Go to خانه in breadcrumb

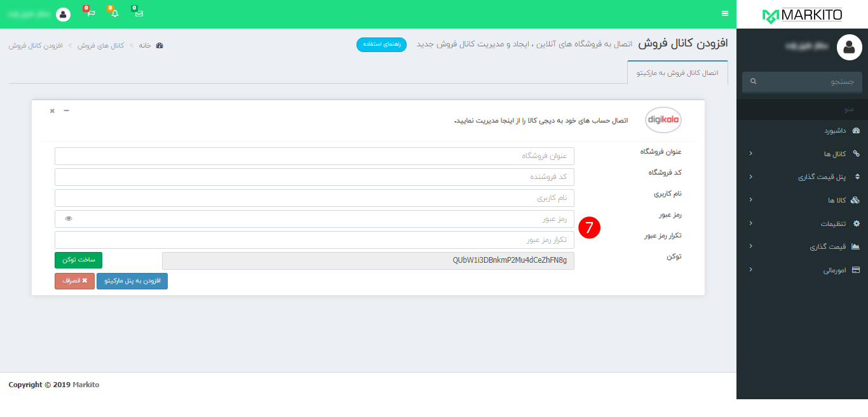[145, 46]
